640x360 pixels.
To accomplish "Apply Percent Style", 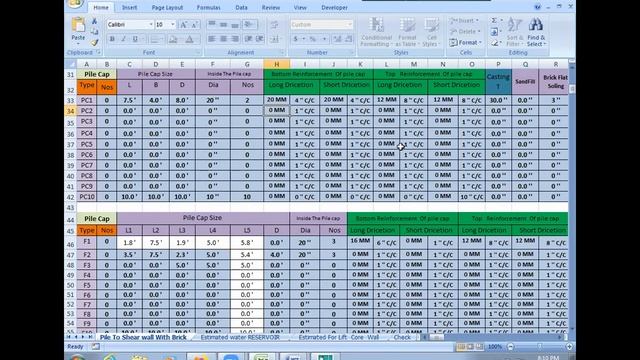I will (312, 39).
